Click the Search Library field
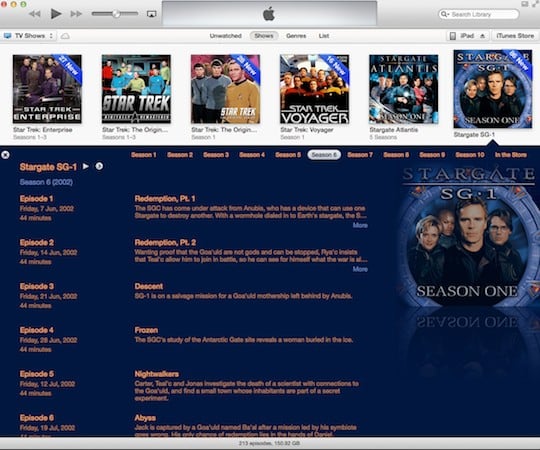 click(x=479, y=14)
